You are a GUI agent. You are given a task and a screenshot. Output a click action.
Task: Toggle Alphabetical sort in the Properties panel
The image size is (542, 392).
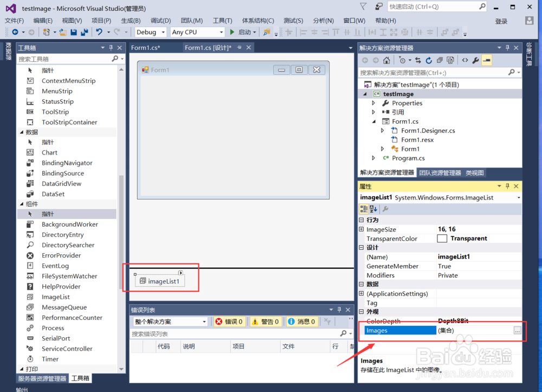pyautogui.click(x=373, y=209)
